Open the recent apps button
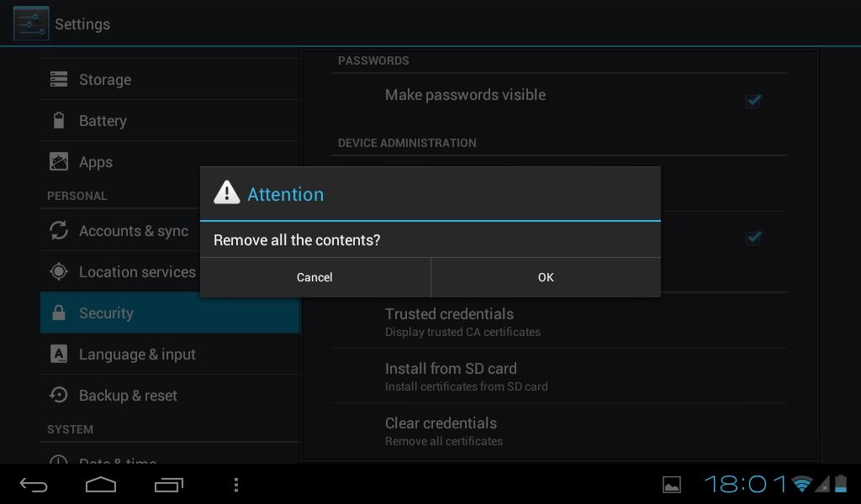 [168, 485]
